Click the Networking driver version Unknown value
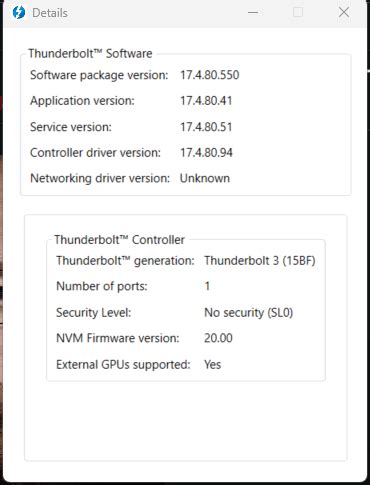Image resolution: width=370 pixels, height=485 pixels. click(205, 178)
